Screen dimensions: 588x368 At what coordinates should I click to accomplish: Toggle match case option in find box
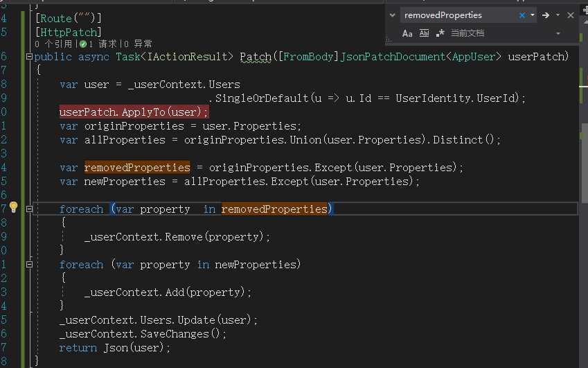[407, 33]
